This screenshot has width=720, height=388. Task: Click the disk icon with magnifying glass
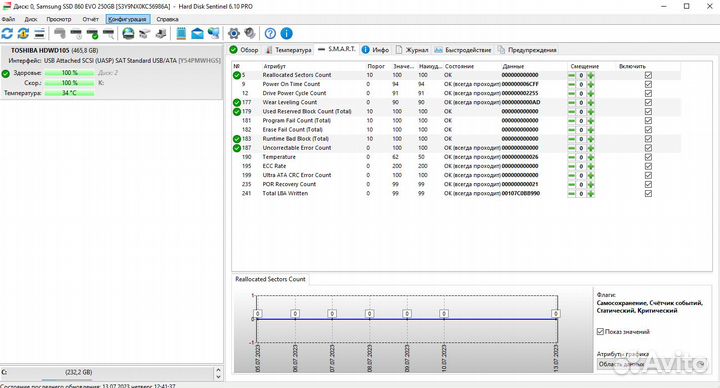108,33
